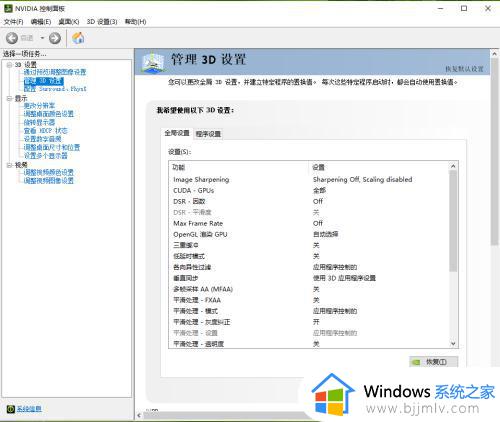Collapse the 视频 tree node
Viewport: 500px width, 422px height.
tap(9, 165)
